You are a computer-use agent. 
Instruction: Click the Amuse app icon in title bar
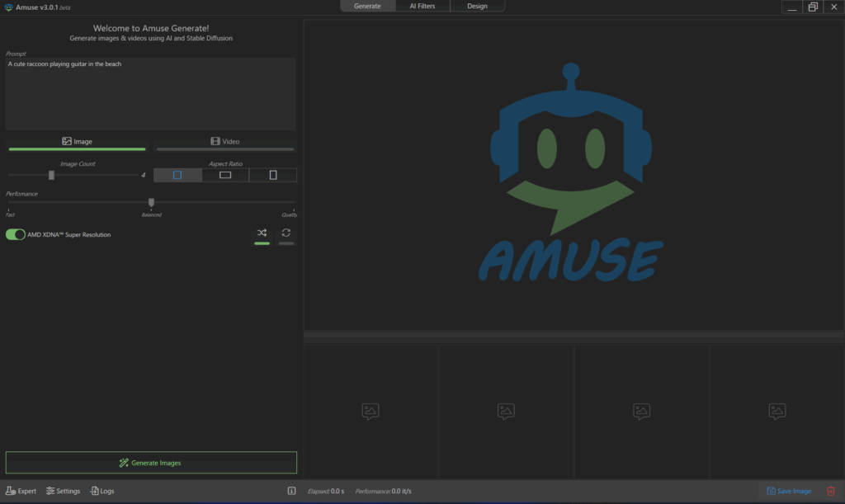click(8, 7)
